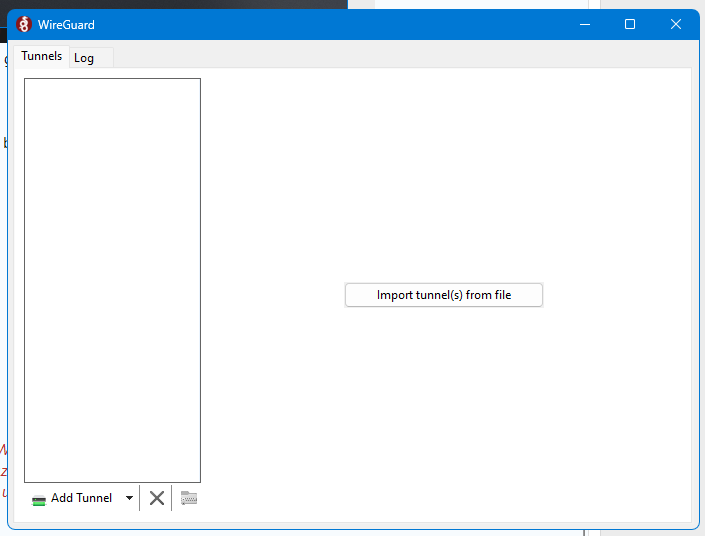This screenshot has height=536, width=705.
Task: Close the WireGuard window
Action: click(x=676, y=24)
